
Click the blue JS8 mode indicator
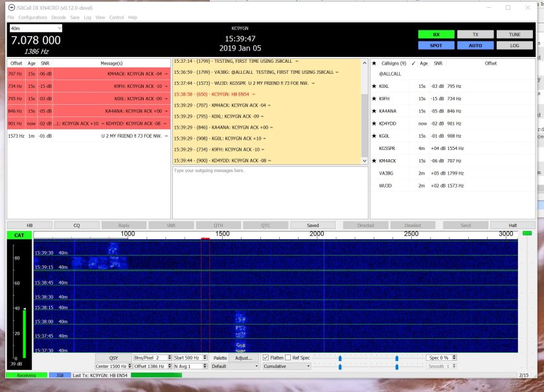tap(60, 375)
